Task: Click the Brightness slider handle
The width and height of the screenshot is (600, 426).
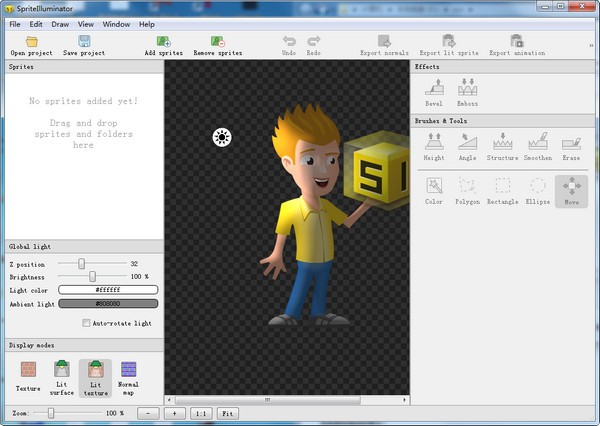Action: coord(93,276)
